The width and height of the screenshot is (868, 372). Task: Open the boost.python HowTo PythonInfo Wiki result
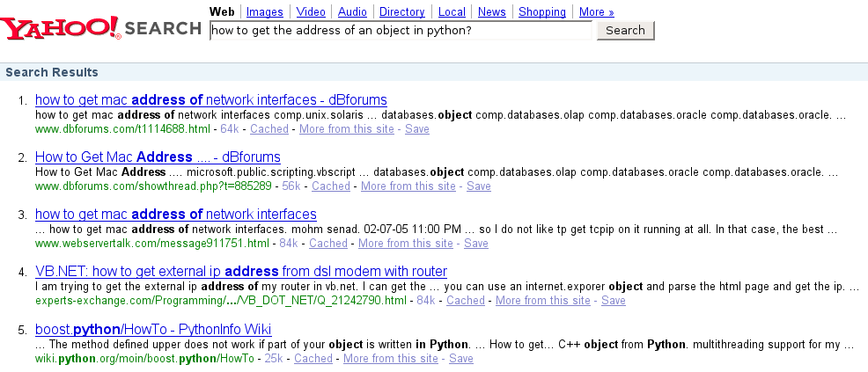point(152,328)
